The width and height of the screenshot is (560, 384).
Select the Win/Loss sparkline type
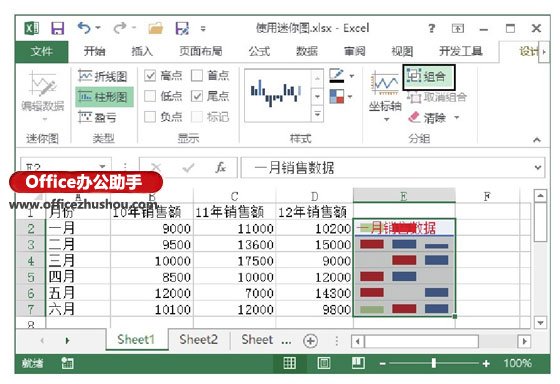pyautogui.click(x=97, y=117)
